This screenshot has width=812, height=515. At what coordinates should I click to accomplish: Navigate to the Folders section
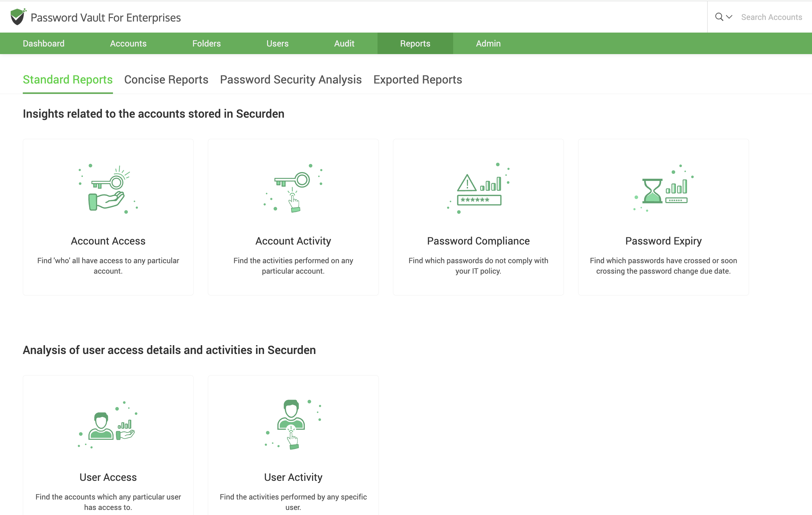[x=206, y=43]
